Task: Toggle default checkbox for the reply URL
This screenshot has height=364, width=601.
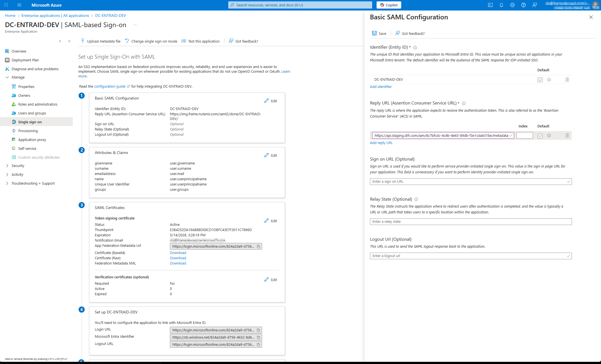Action: tap(540, 136)
